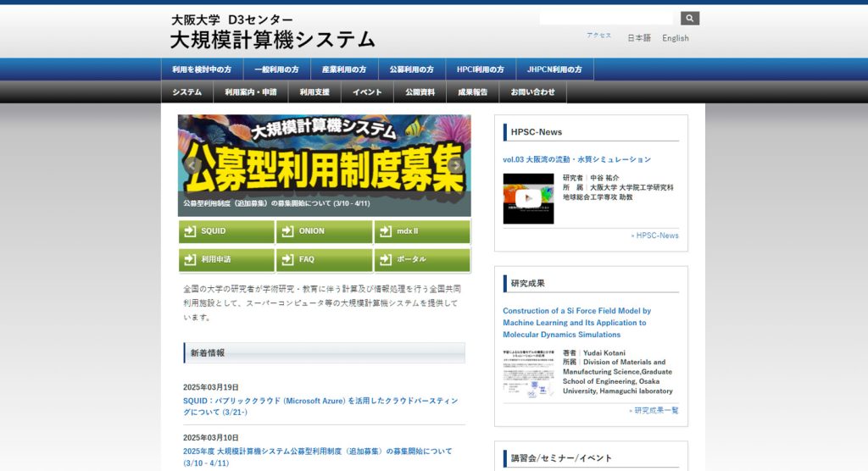Click the 利用申請 green button

(226, 259)
